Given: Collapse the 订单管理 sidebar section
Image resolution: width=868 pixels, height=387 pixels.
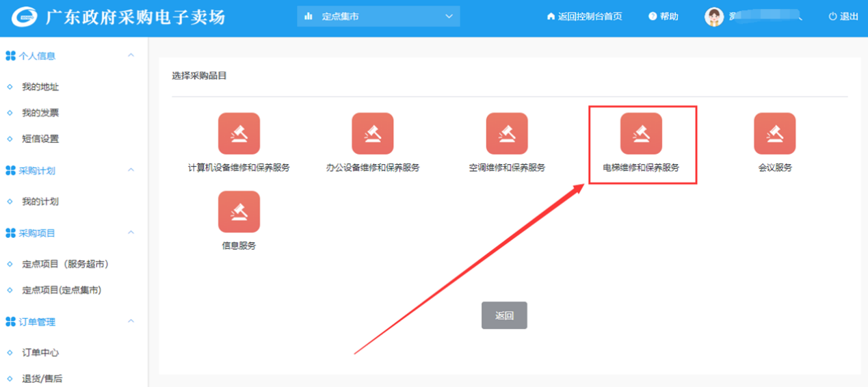Looking at the screenshot, I should tap(131, 321).
